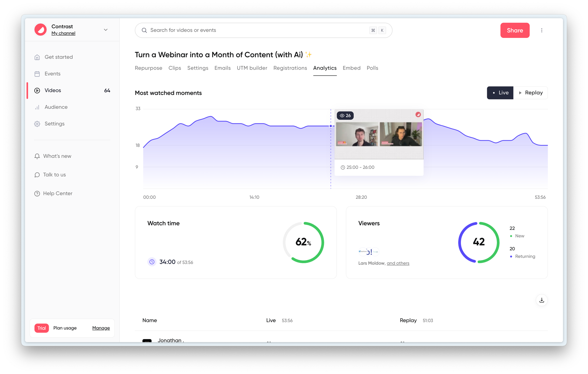Open the three-dot overflow menu
Screen dimensions: 588x374
pos(542,30)
